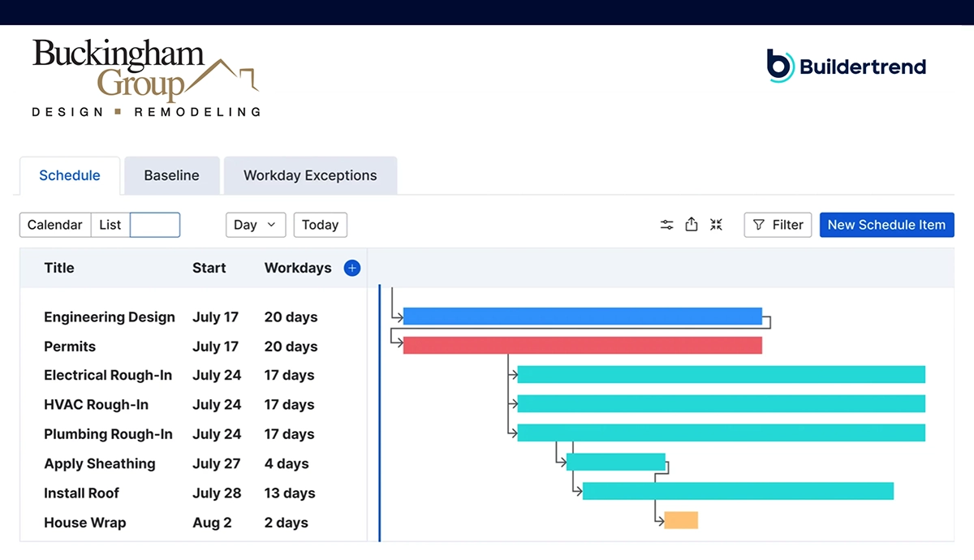The width and height of the screenshot is (974, 560).
Task: Open the schedule settings sliders icon
Action: pyautogui.click(x=666, y=225)
